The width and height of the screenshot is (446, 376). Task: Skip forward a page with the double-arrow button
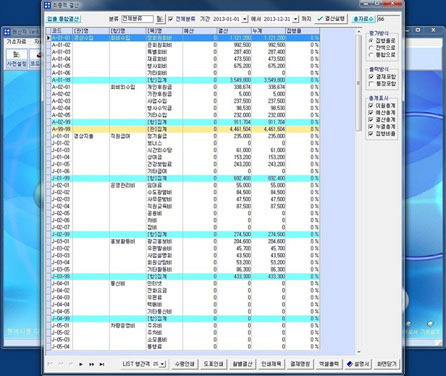click(x=91, y=364)
